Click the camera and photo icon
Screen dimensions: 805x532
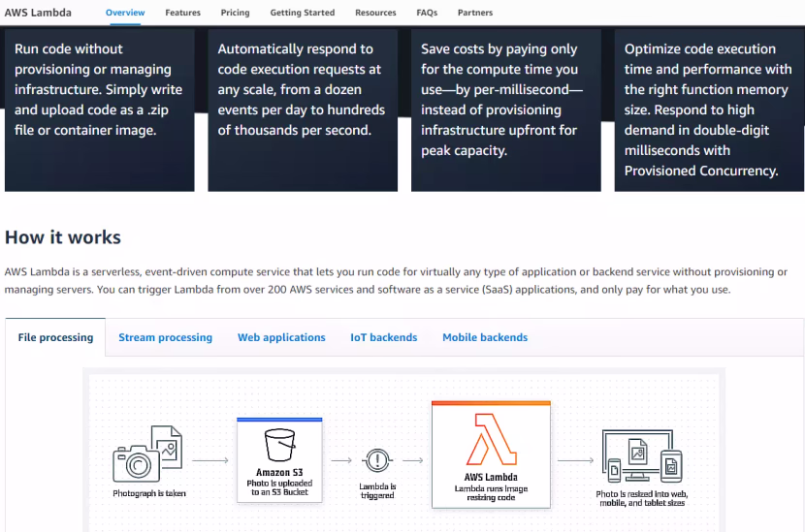click(147, 454)
